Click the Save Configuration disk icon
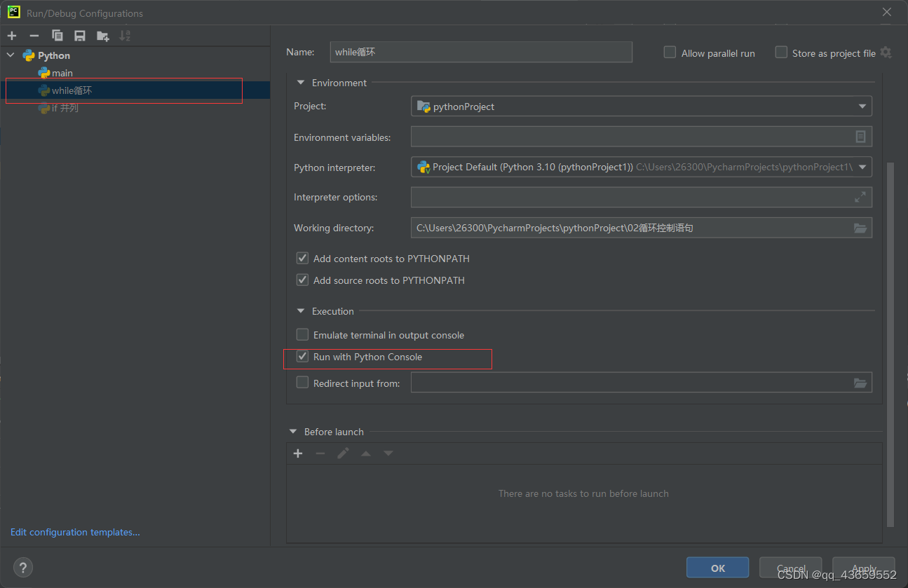The width and height of the screenshot is (908, 588). [x=80, y=36]
